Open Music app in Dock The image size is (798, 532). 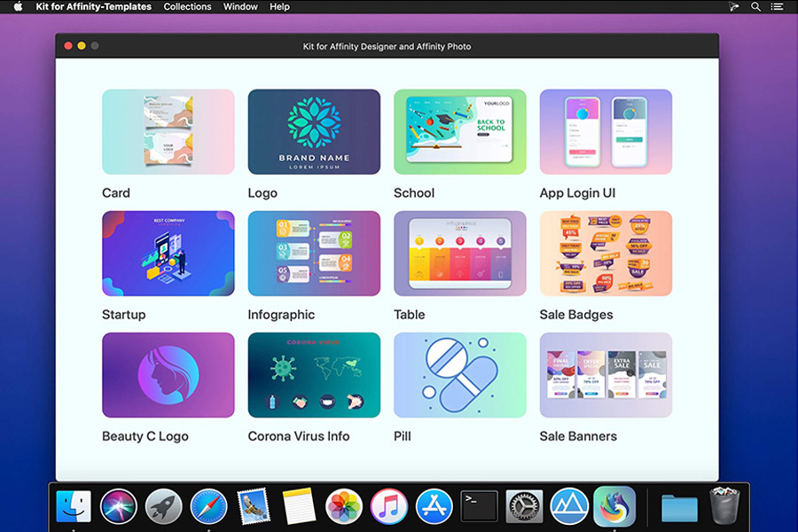point(389,506)
